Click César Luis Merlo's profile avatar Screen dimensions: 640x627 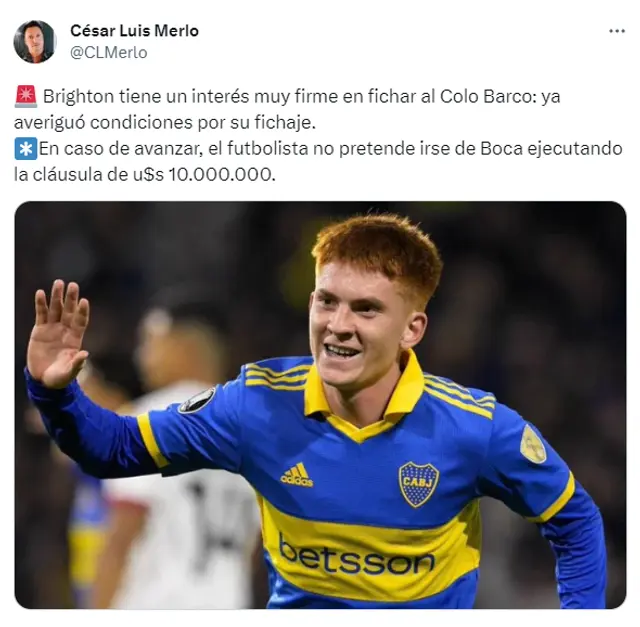pos(35,42)
